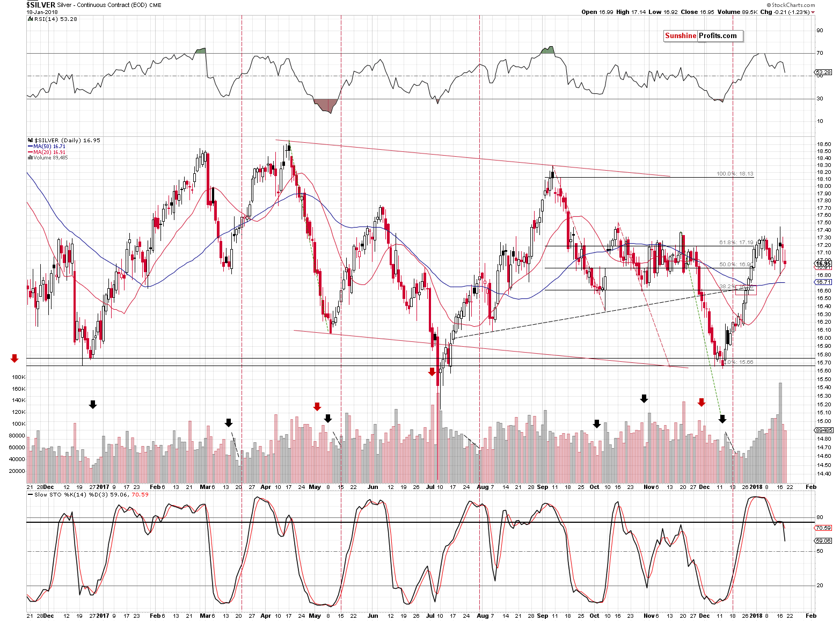Click the 90 level on RSI axis
The image size is (840, 621).
[820, 31]
